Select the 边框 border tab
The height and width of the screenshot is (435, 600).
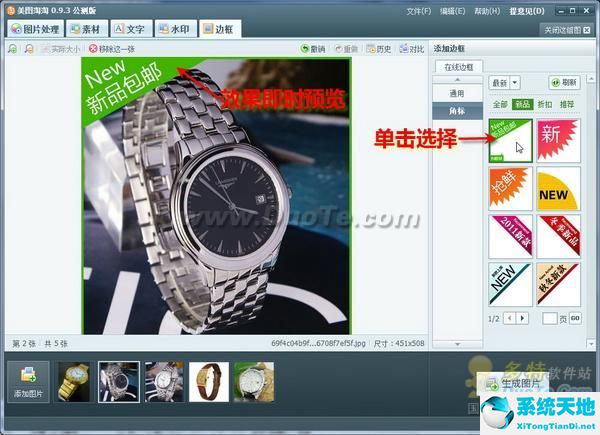pos(220,29)
